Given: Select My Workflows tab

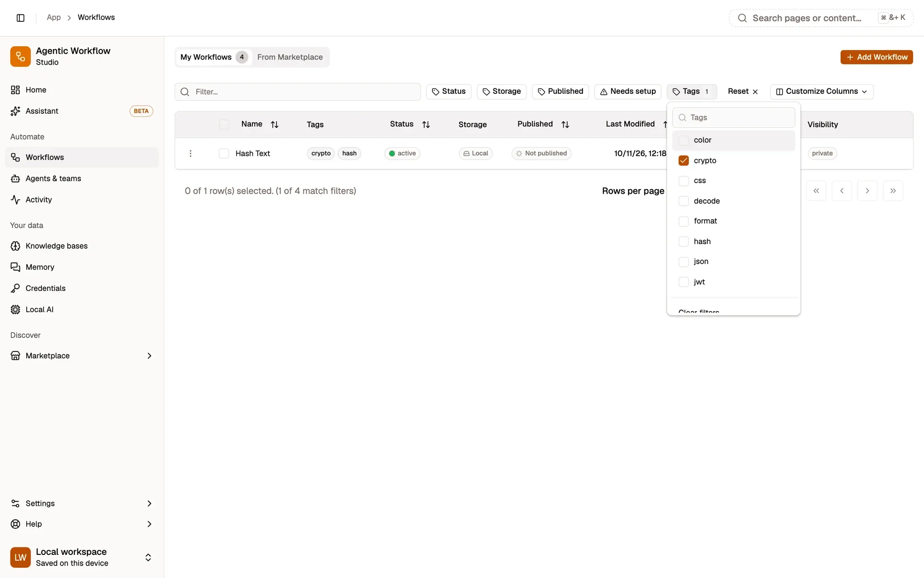Looking at the screenshot, I should point(214,57).
